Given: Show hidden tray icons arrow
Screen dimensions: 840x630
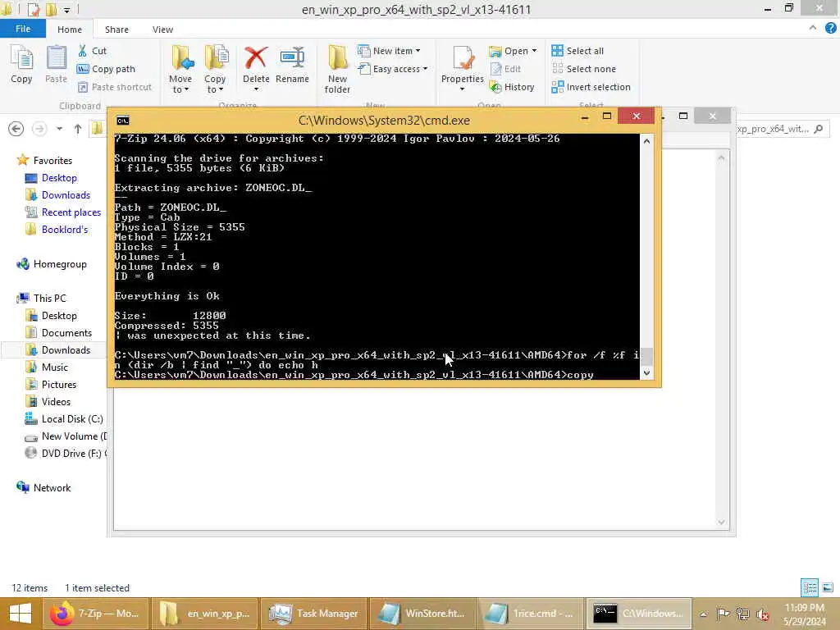Looking at the screenshot, I should click(x=703, y=614).
